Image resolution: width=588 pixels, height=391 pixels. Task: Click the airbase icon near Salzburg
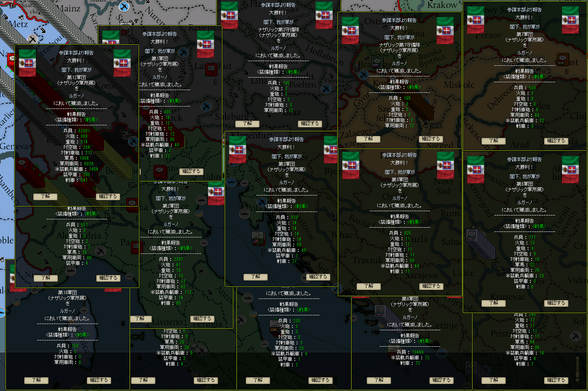(x=206, y=106)
